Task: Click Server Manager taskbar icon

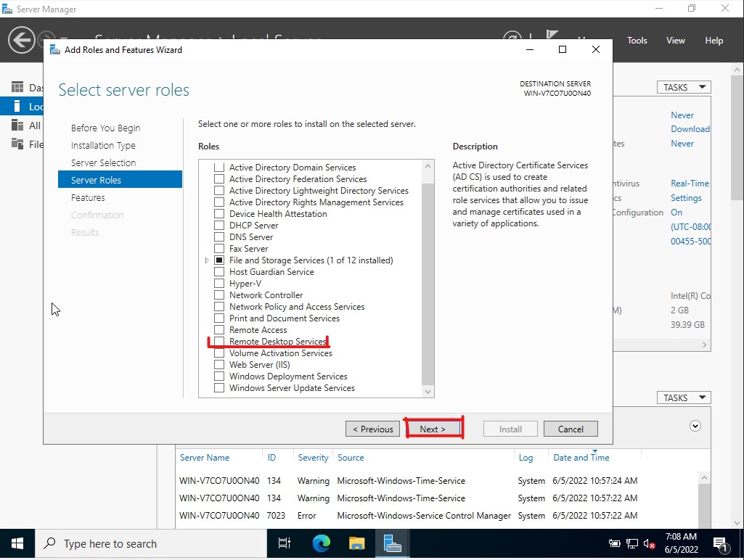Action: [x=393, y=543]
